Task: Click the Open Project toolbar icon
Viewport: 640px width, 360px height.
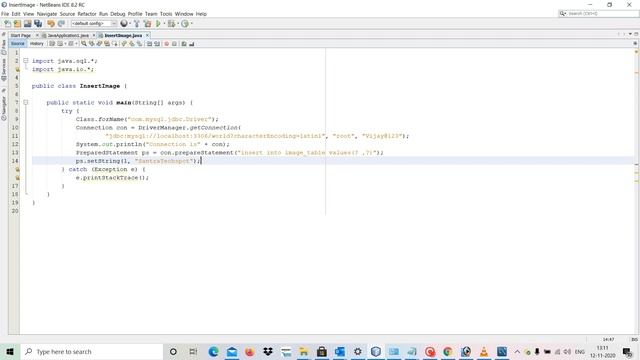Action: click(27, 24)
